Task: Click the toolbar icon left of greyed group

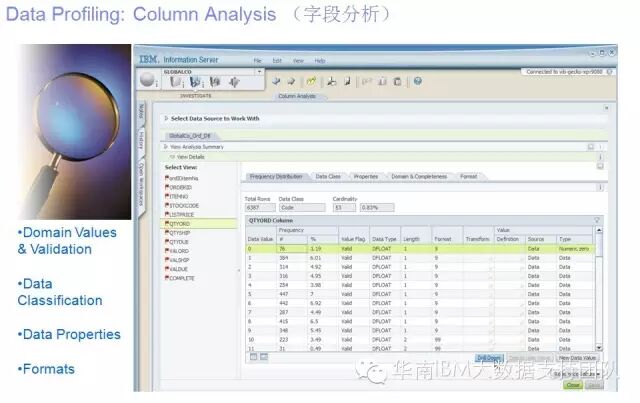Action: click(347, 81)
